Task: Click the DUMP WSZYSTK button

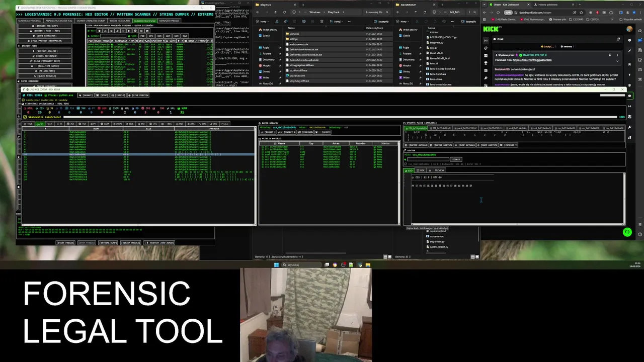Action: (x=488, y=145)
